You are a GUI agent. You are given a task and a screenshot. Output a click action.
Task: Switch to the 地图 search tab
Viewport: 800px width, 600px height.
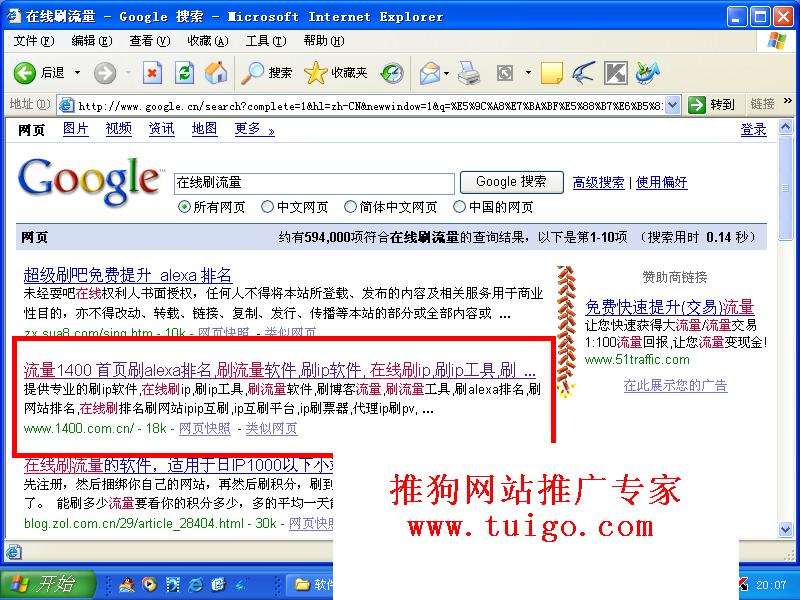coord(204,129)
